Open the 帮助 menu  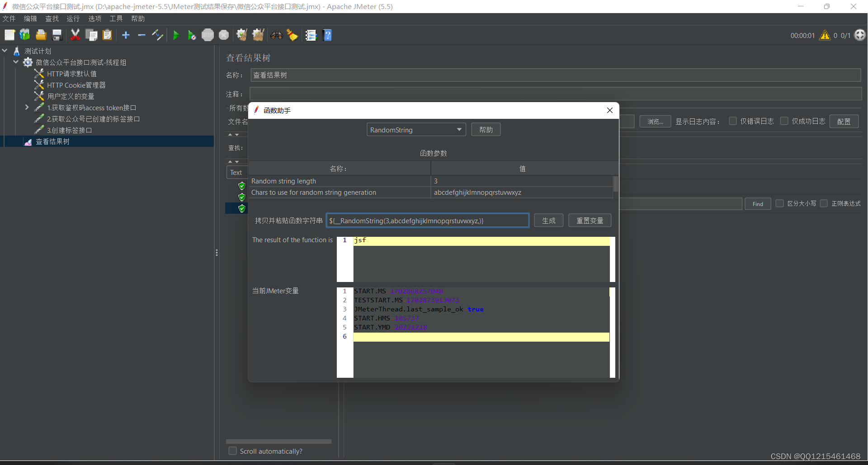pyautogui.click(x=138, y=19)
